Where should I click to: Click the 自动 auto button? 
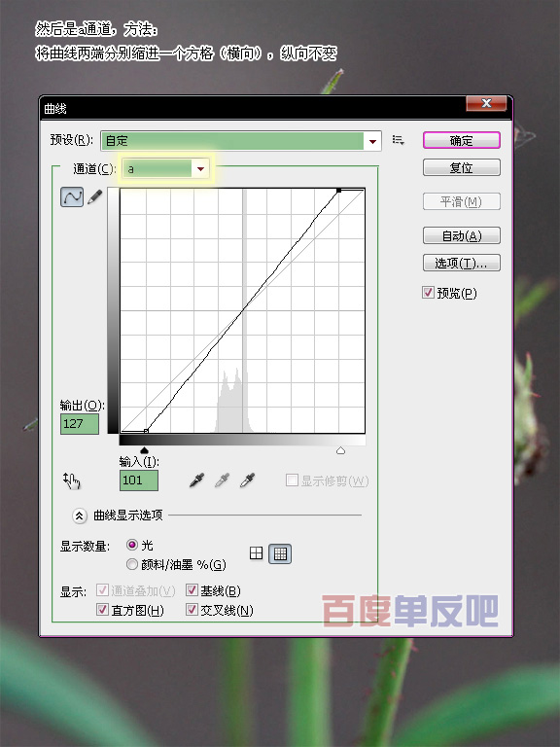point(462,235)
